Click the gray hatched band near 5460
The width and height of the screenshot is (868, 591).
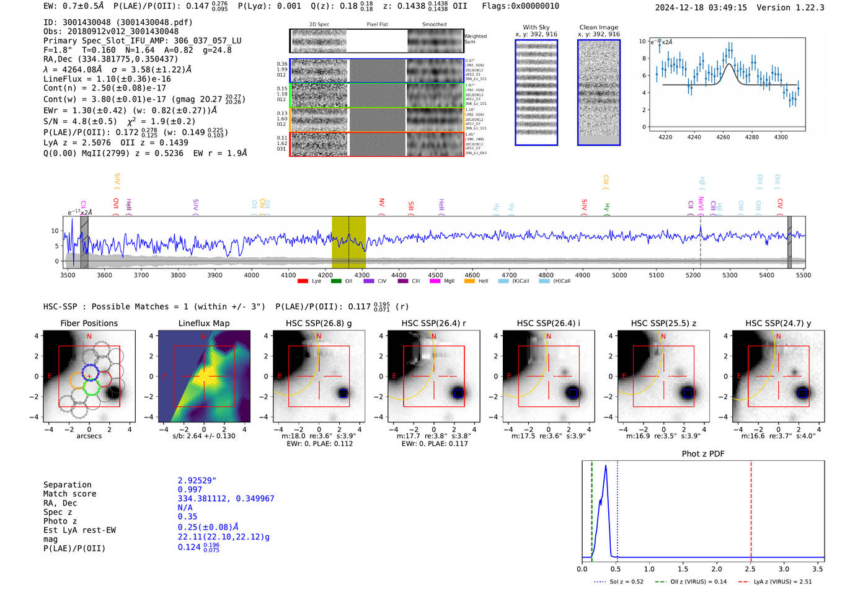pos(789,242)
